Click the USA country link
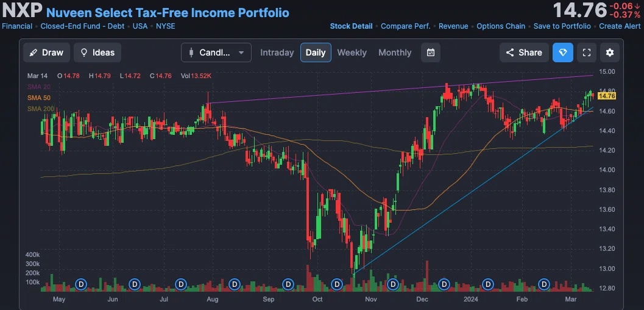This screenshot has height=310, width=644. tap(140, 26)
